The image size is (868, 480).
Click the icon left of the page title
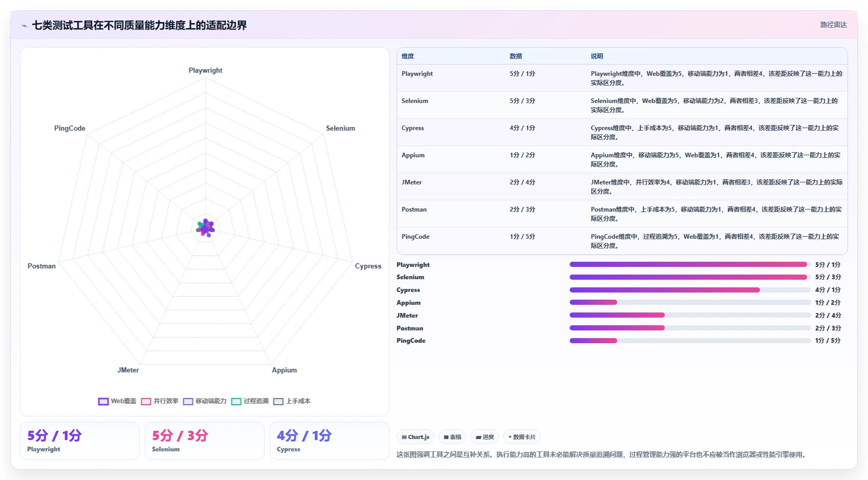(25, 26)
